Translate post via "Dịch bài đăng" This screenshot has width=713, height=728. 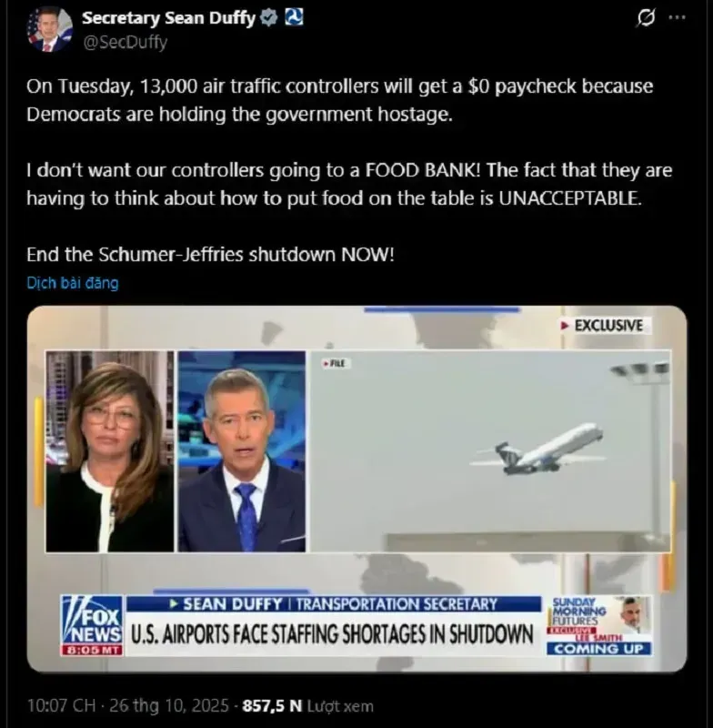click(x=73, y=283)
